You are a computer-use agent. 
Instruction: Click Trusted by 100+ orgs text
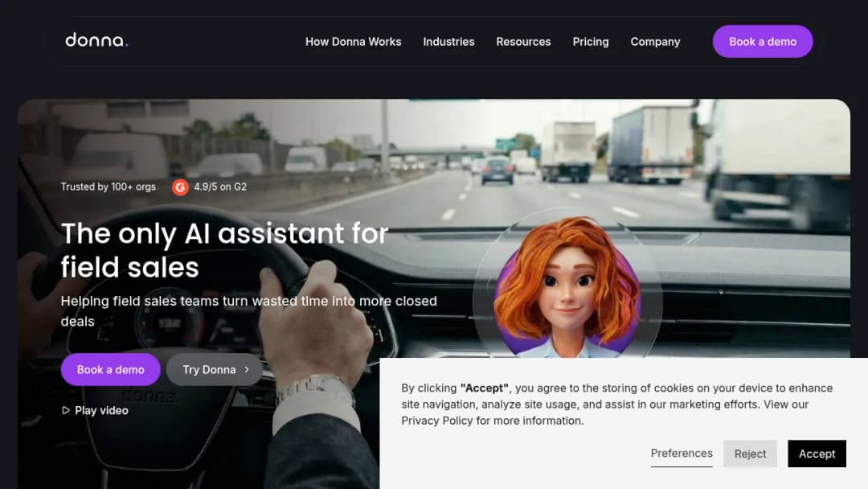(x=108, y=187)
